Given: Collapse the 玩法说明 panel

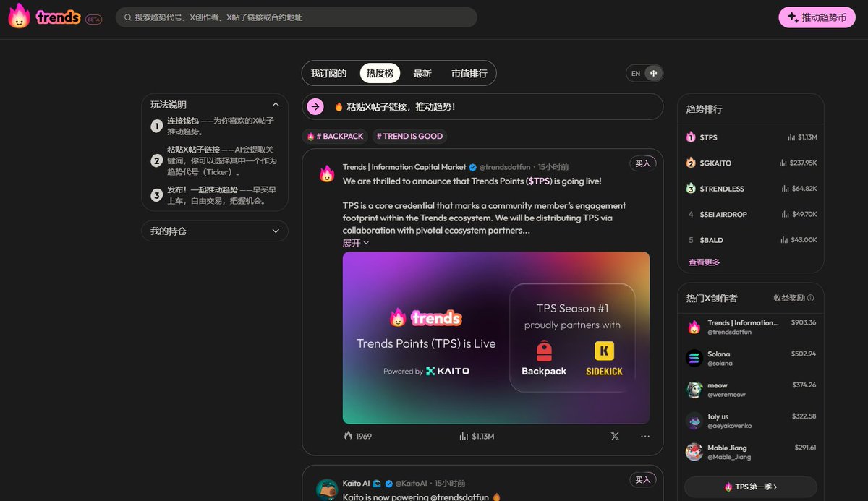Looking at the screenshot, I should pyautogui.click(x=276, y=105).
